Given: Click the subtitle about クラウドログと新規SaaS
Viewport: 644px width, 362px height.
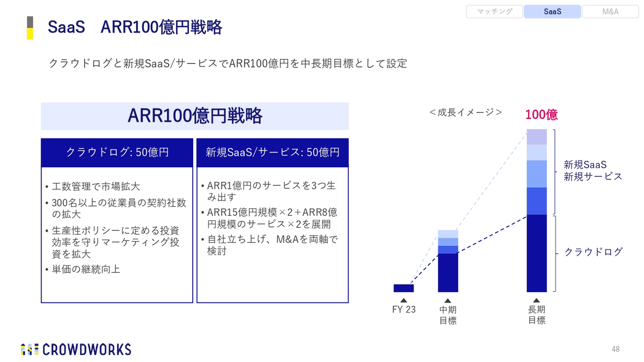Looking at the screenshot, I should tap(228, 63).
